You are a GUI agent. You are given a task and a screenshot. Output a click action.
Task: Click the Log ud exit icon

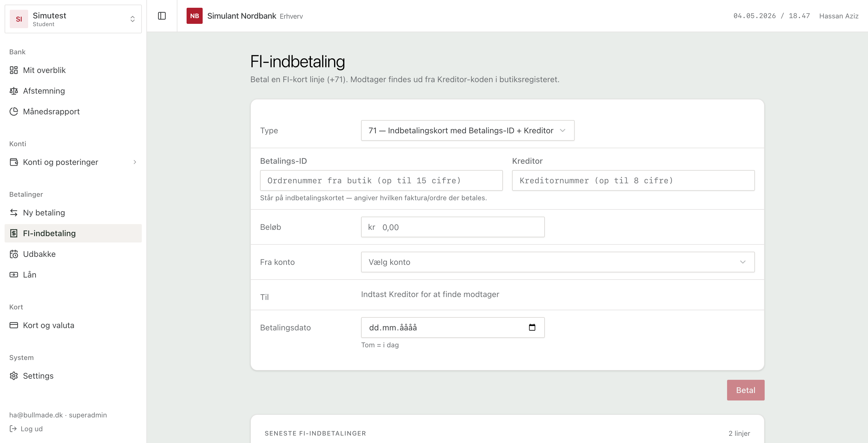13,429
